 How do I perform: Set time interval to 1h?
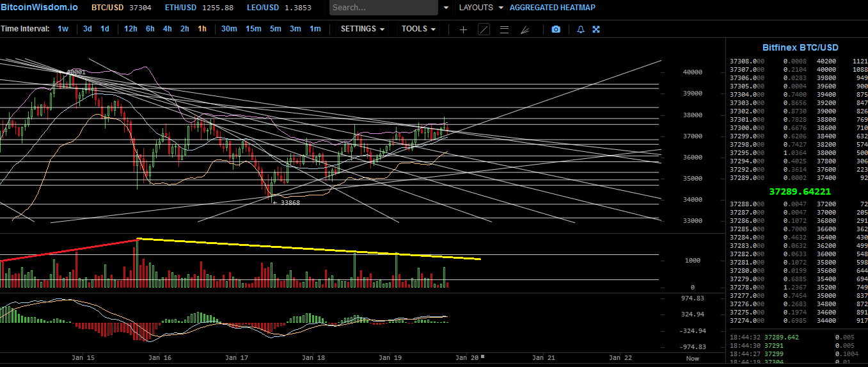tap(202, 29)
